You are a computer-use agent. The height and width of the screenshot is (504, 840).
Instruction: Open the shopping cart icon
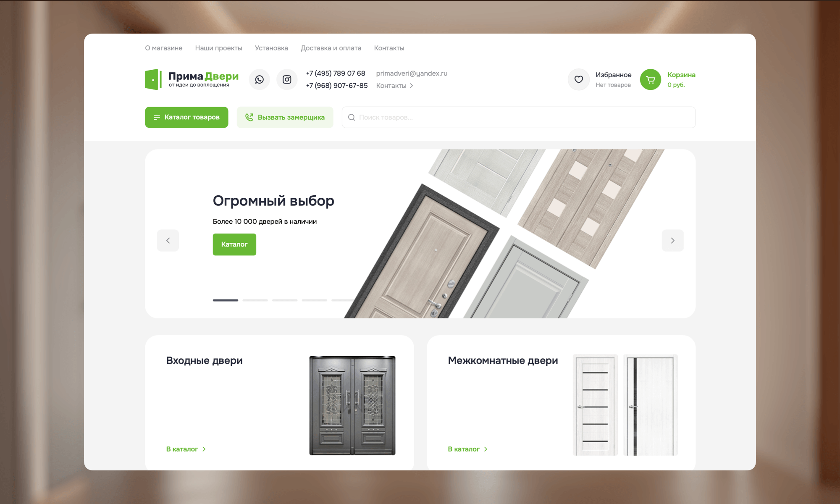pyautogui.click(x=650, y=79)
